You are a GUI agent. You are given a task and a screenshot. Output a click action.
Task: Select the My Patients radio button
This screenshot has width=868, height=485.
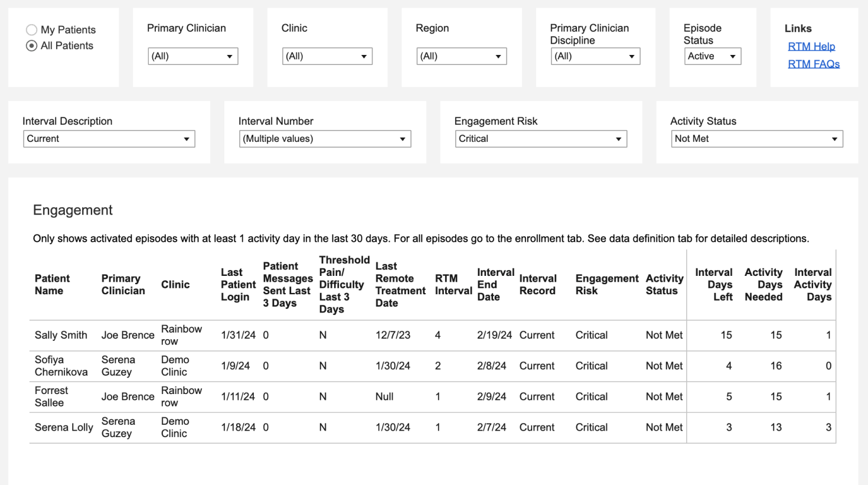click(x=32, y=30)
